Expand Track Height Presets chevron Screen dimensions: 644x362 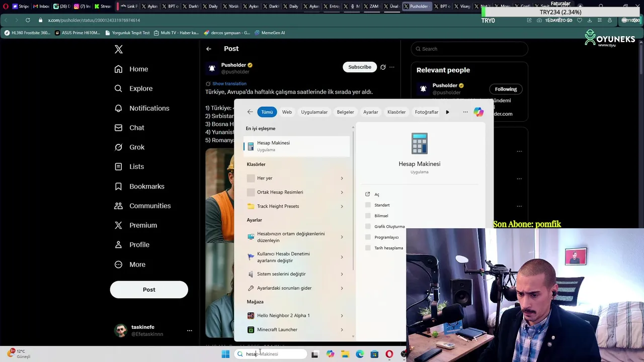click(342, 206)
